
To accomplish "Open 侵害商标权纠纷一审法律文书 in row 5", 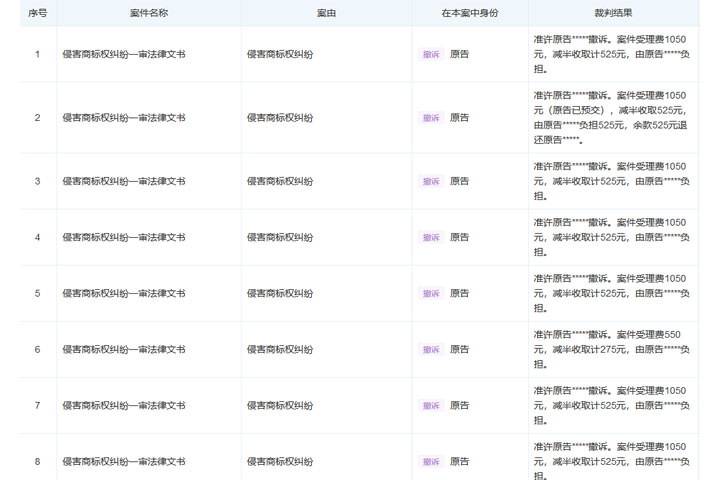I will [124, 293].
